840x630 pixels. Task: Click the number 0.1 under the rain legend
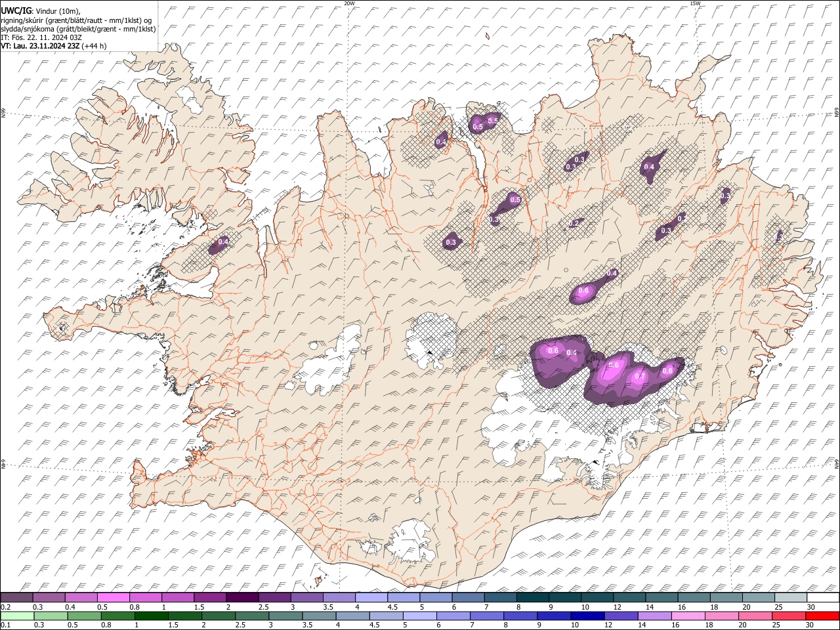click(x=5, y=625)
